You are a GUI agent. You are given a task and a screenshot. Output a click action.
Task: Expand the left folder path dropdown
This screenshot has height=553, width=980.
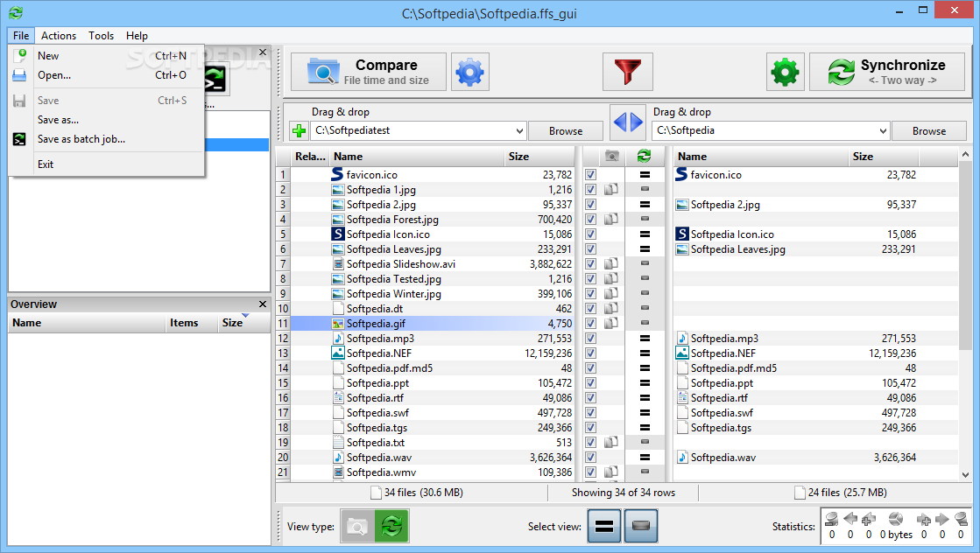(519, 131)
